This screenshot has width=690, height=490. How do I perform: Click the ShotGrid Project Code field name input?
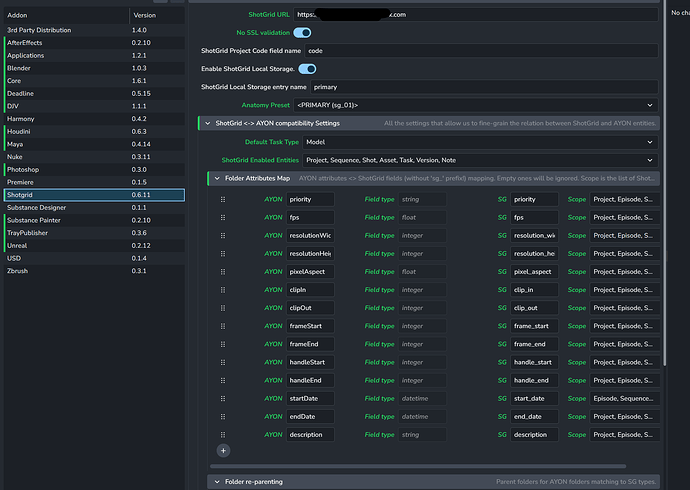coord(480,50)
